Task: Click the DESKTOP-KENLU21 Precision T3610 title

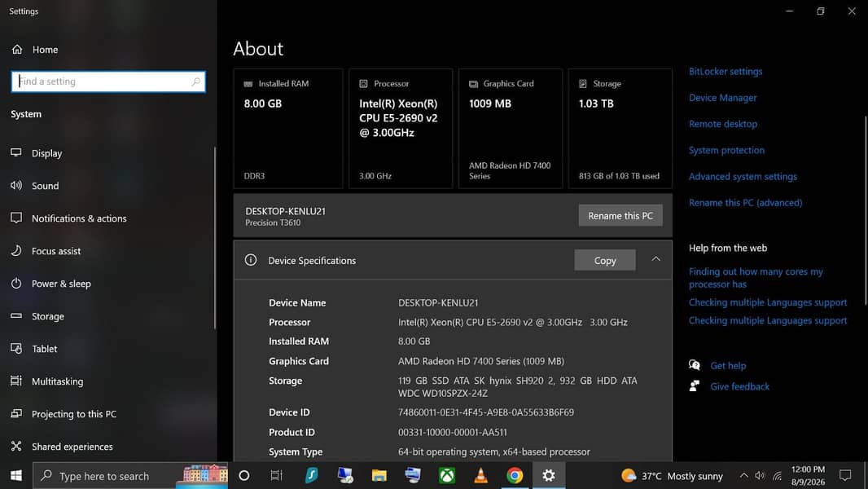Action: click(x=285, y=217)
